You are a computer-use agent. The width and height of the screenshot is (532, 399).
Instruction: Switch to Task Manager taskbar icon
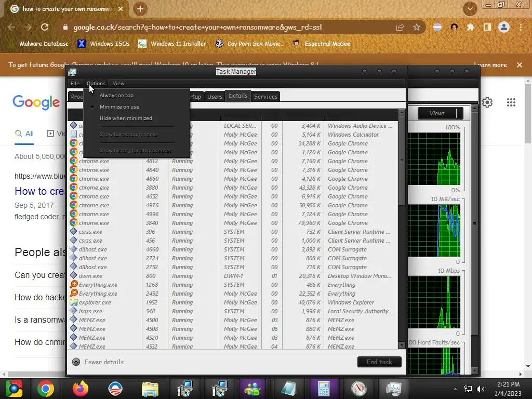click(393, 389)
